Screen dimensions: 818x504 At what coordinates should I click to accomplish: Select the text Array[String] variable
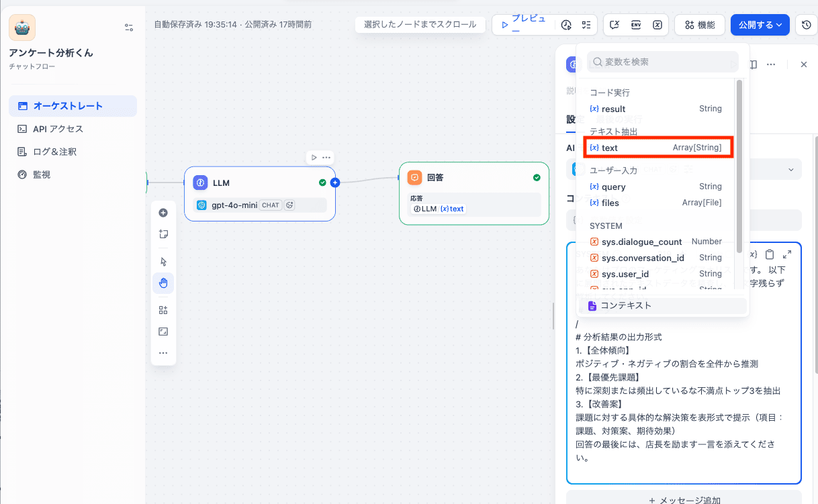[658, 148]
